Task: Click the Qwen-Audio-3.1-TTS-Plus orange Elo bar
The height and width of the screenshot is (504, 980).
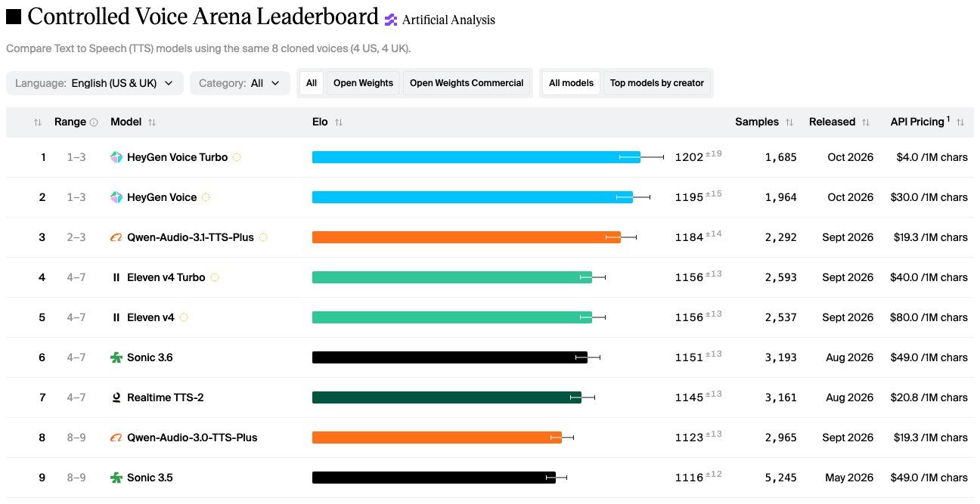Action: 467,237
